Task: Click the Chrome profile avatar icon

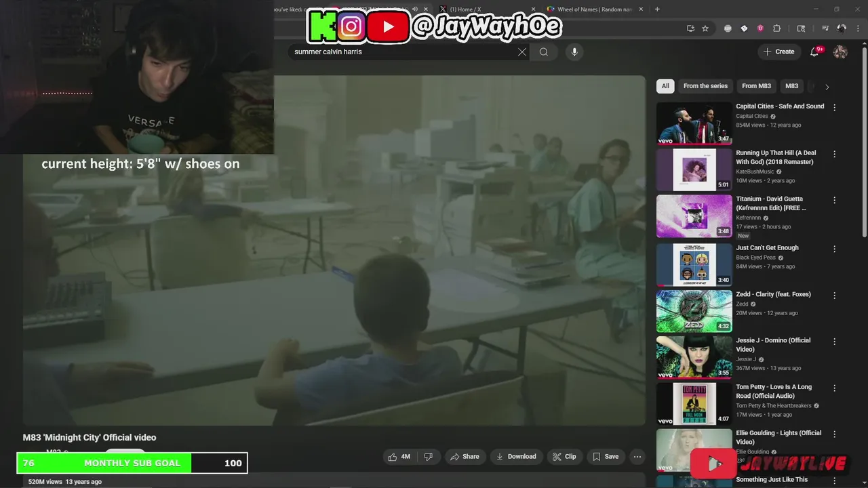Action: [842, 28]
